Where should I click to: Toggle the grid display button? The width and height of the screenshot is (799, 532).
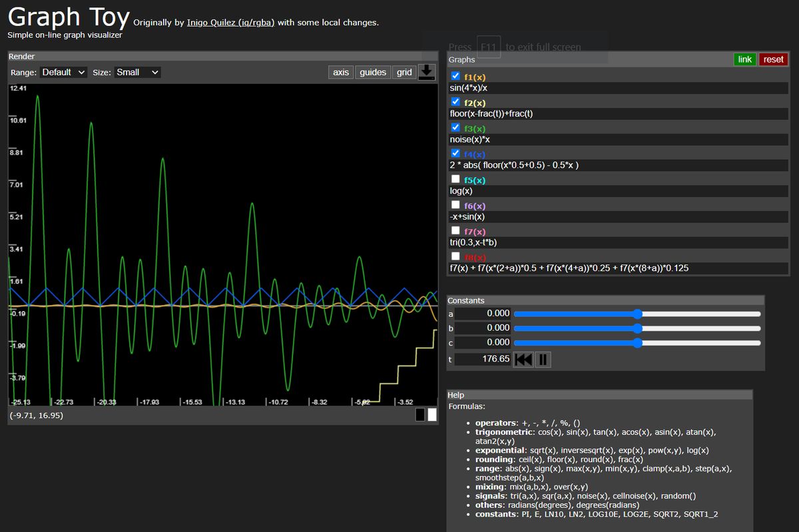tap(404, 72)
